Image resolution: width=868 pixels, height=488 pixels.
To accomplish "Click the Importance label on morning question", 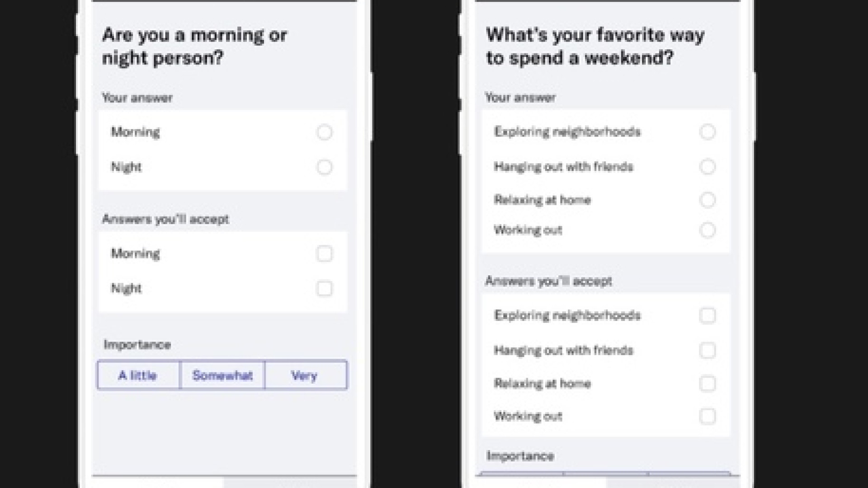I will pyautogui.click(x=137, y=345).
